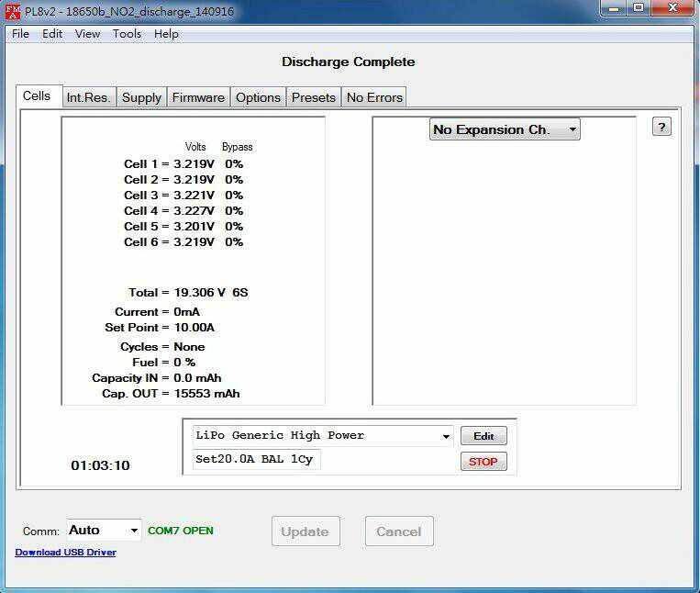Select the Options tab
The image size is (700, 593).
tap(258, 97)
